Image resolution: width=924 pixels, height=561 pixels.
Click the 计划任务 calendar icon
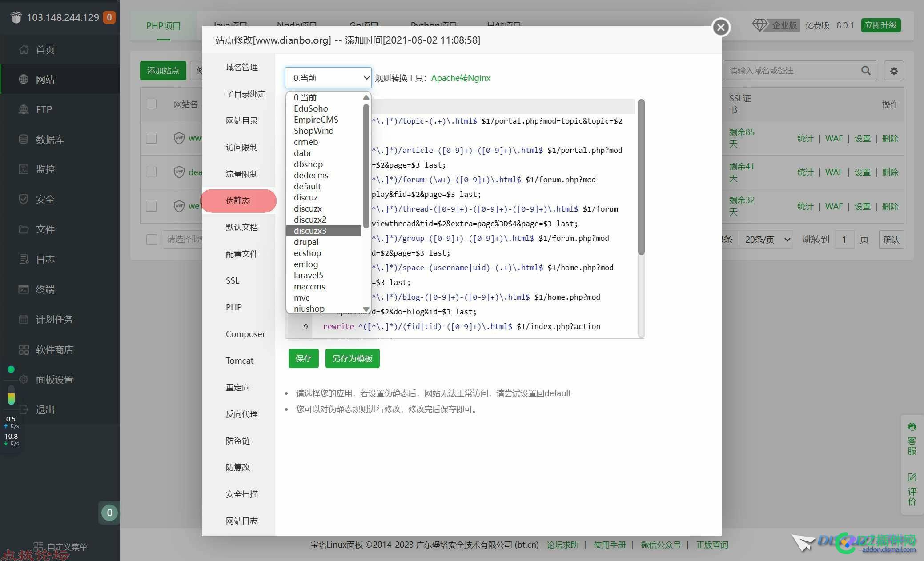point(24,319)
